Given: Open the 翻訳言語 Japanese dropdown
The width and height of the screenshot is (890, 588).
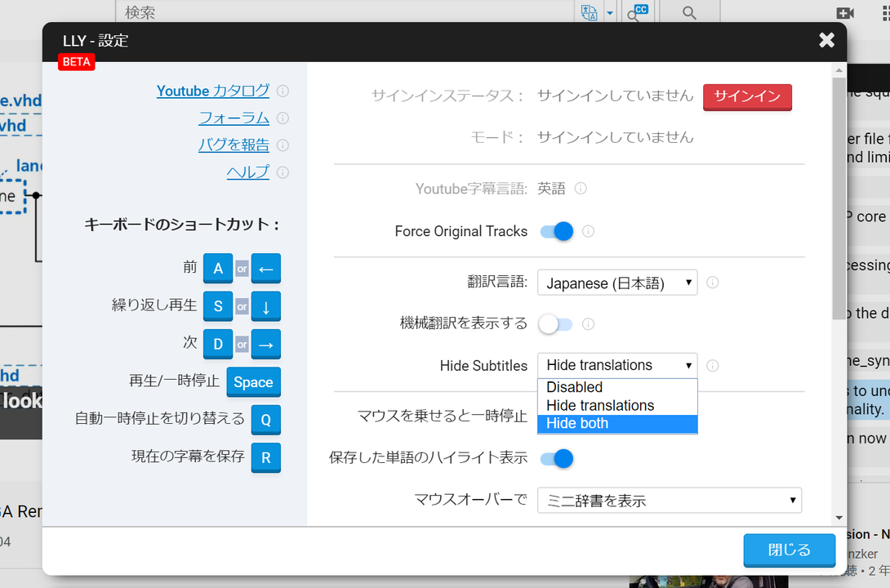Looking at the screenshot, I should 617,283.
